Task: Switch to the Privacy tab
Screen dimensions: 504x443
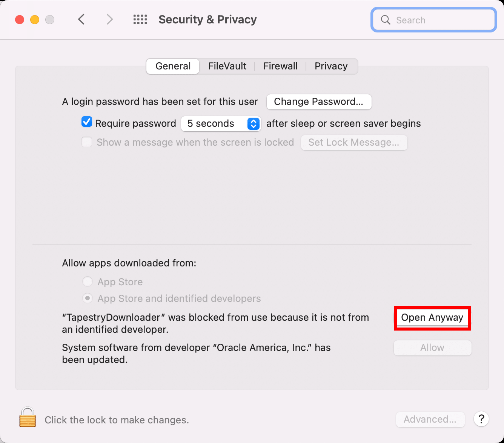Action: pos(331,66)
